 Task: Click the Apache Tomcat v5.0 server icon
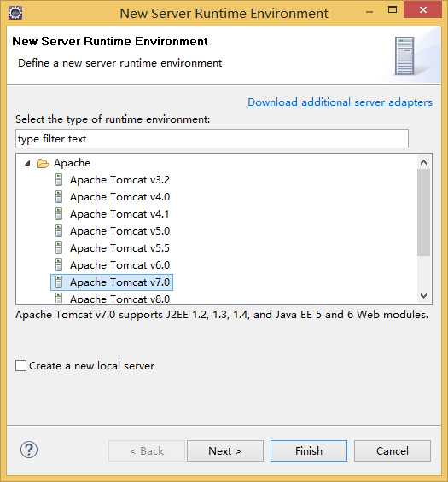[59, 231]
